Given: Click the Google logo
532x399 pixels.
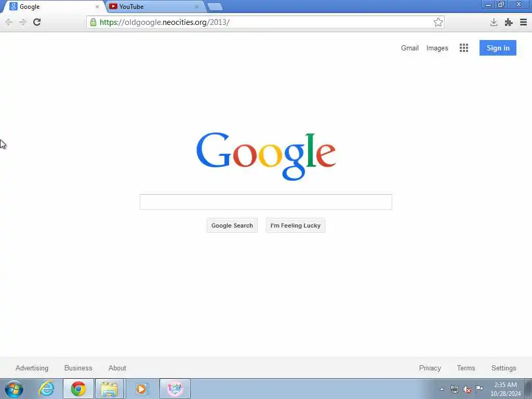Looking at the screenshot, I should 266,156.
